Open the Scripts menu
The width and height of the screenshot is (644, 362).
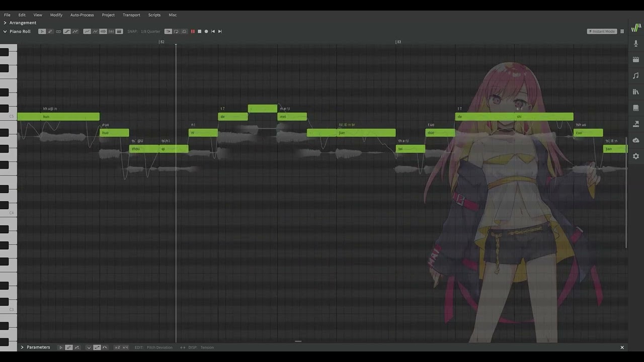tap(154, 15)
